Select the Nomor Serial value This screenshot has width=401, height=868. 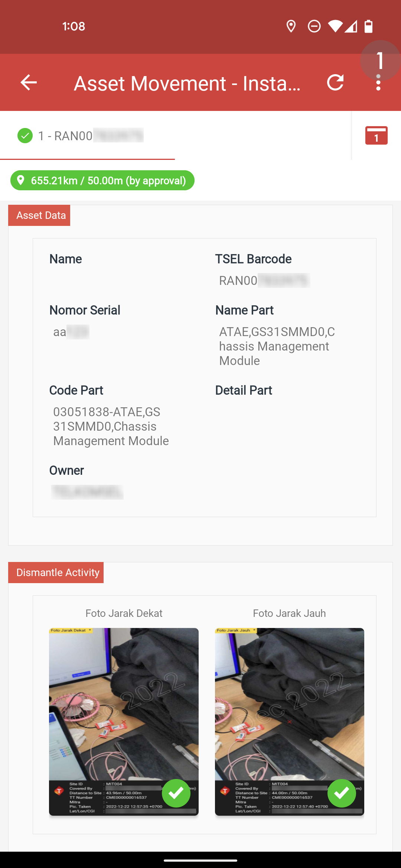71,332
